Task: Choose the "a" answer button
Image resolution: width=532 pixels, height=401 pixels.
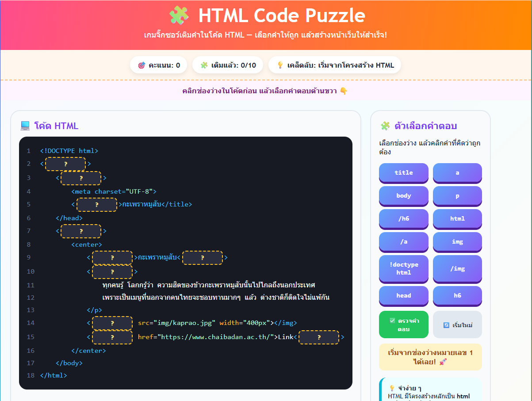Action: [x=457, y=173]
